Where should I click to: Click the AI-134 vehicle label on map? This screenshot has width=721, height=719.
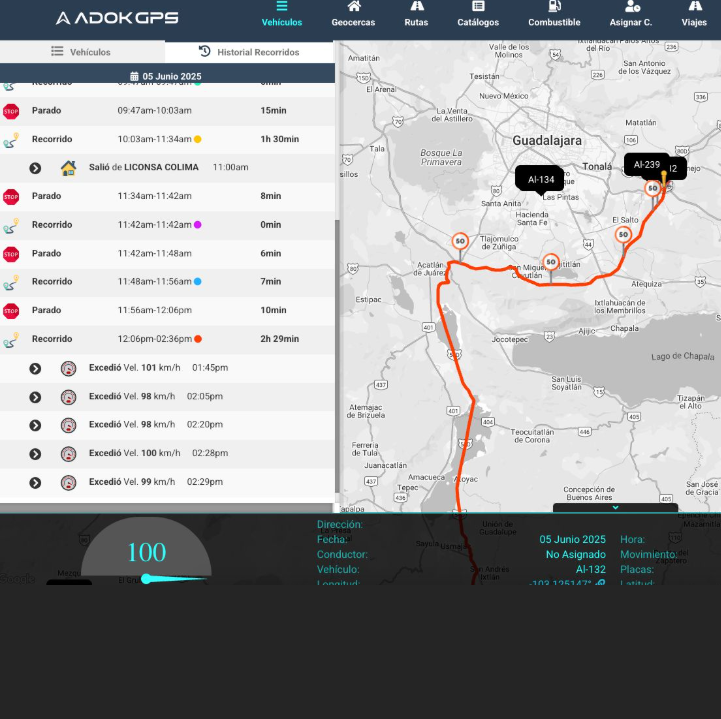tap(540, 180)
